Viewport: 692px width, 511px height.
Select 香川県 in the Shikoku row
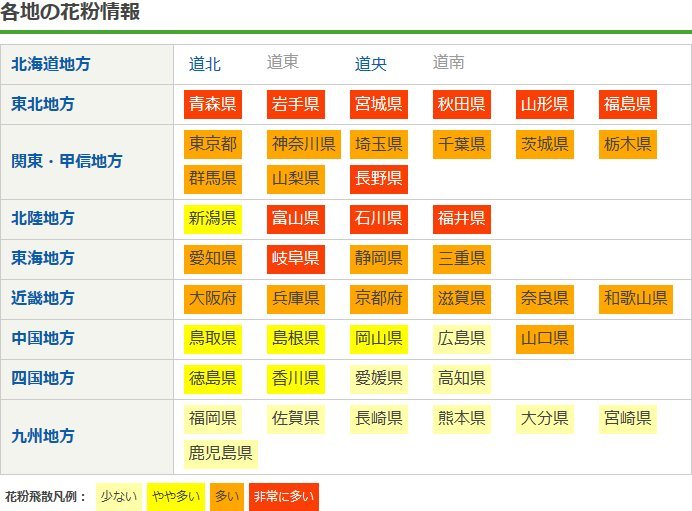pyautogui.click(x=295, y=379)
